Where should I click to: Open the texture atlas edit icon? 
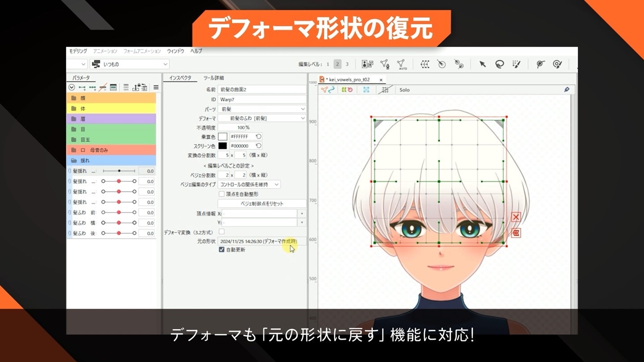(367, 64)
